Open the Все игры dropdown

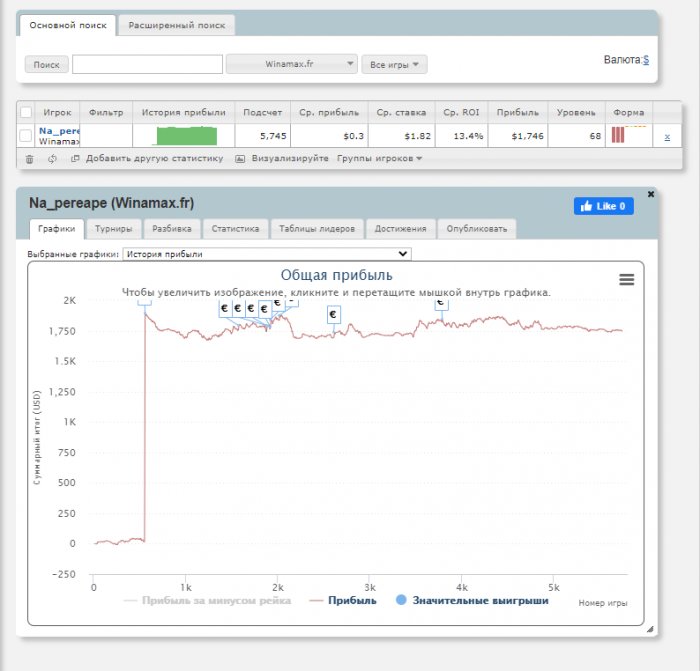[394, 64]
